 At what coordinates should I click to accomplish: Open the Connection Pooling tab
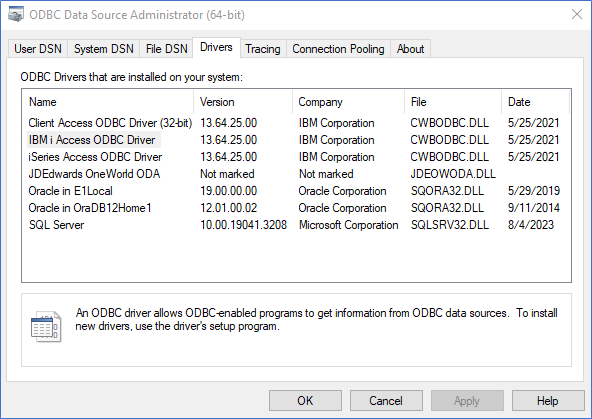[338, 49]
